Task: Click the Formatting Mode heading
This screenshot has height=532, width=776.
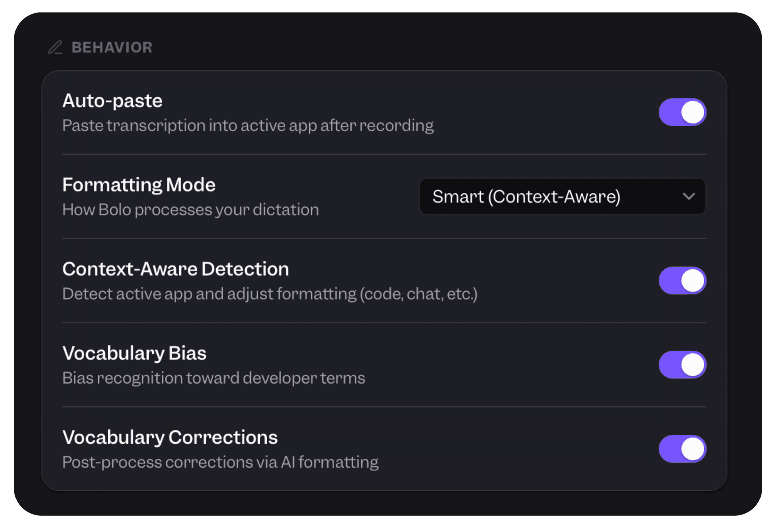Action: 139,185
